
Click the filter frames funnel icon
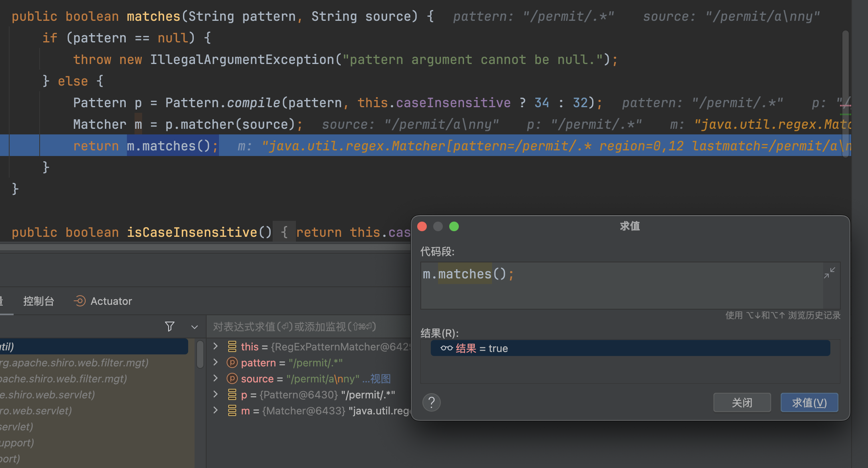(170, 326)
